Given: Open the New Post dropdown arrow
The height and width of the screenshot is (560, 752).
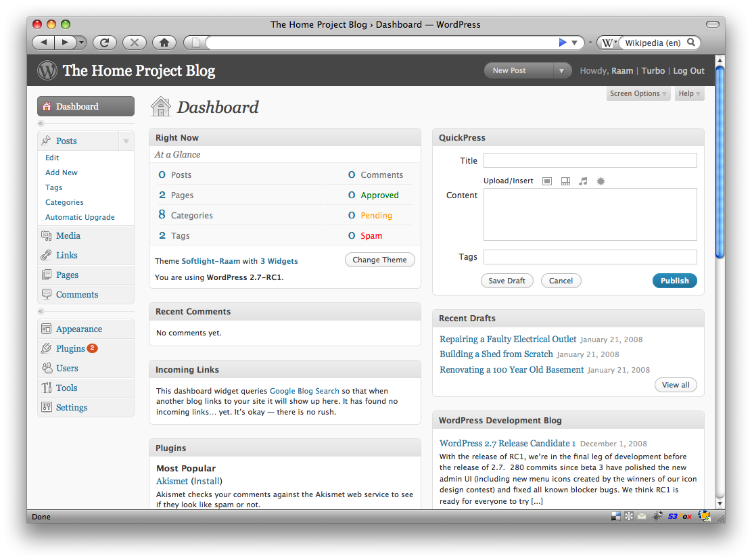Looking at the screenshot, I should 561,70.
